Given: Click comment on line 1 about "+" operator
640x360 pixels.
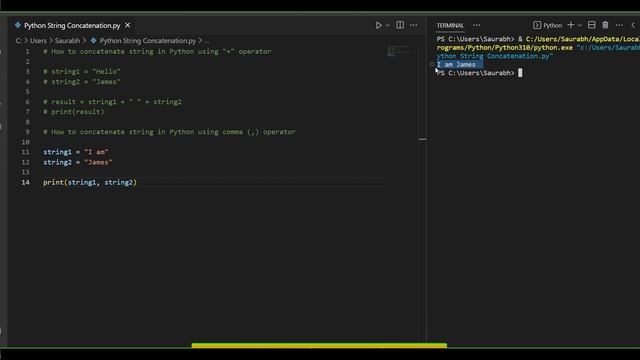Looking at the screenshot, I should tap(157, 51).
